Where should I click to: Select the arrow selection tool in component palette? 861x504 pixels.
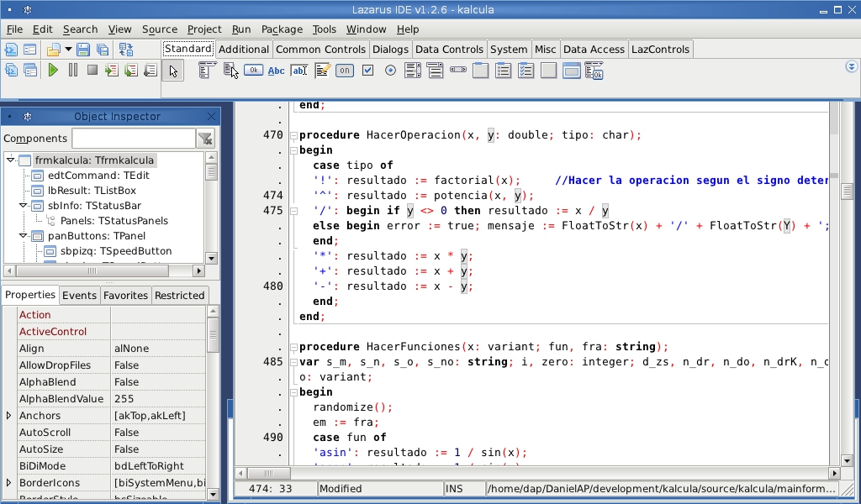pos(173,71)
